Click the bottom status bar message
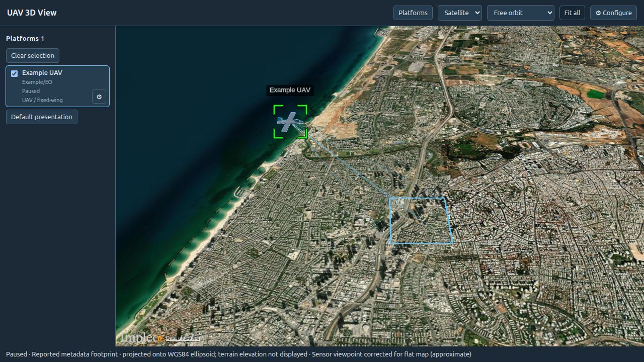 [x=238, y=354]
